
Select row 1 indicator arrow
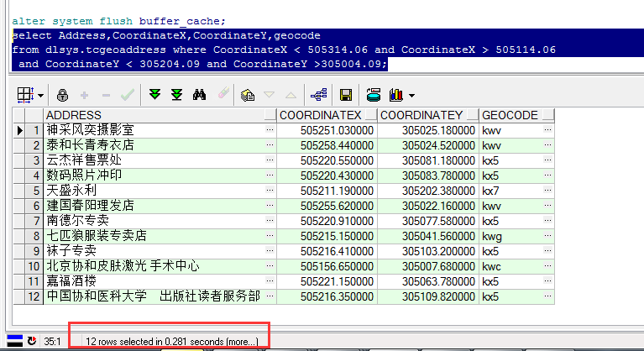[19, 130]
